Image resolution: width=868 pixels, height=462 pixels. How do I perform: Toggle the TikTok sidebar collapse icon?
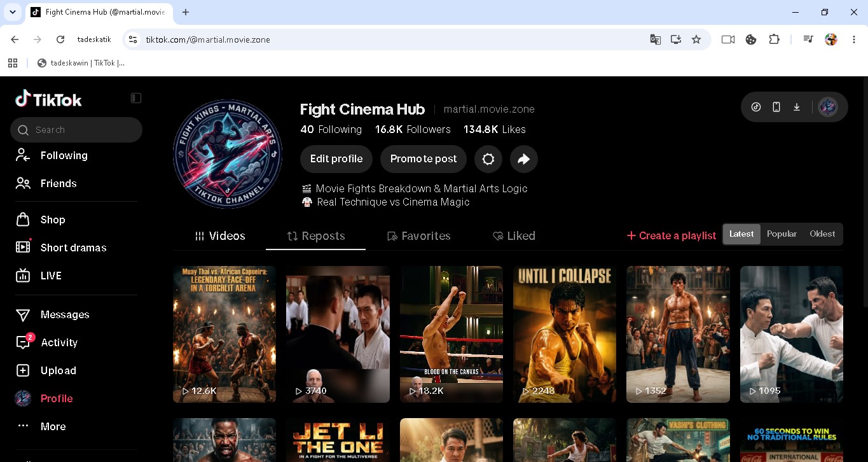point(136,98)
